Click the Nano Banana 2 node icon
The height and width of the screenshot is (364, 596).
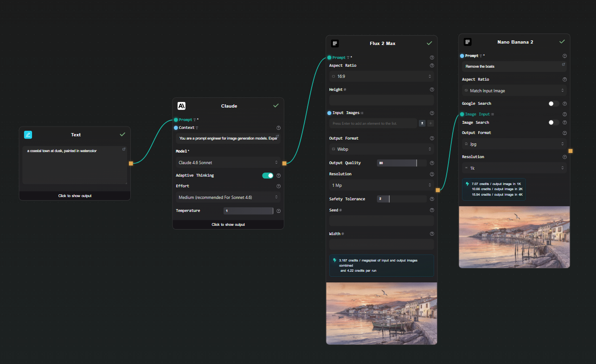tap(468, 42)
